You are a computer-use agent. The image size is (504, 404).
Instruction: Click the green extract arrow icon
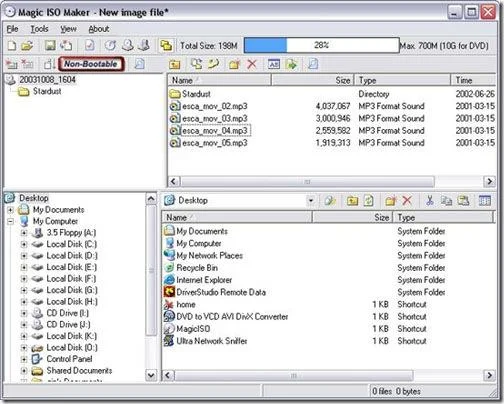coord(291,64)
